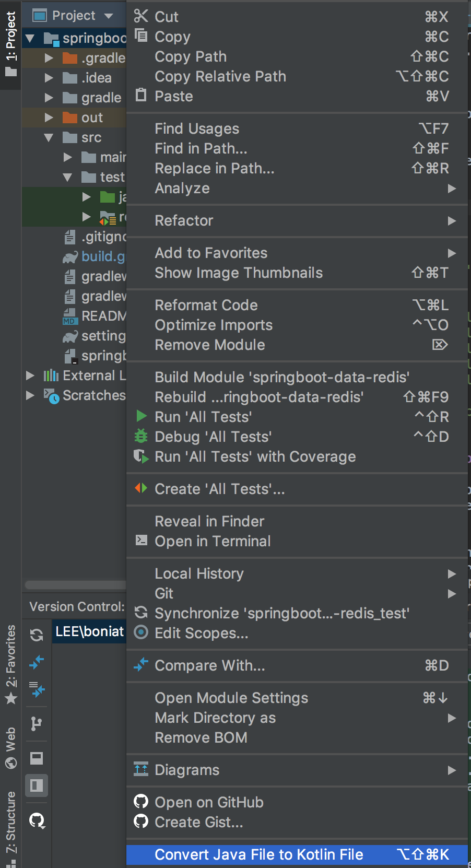Screen dimensions: 471x868
Task: Expand the out folder
Action: click(49, 118)
